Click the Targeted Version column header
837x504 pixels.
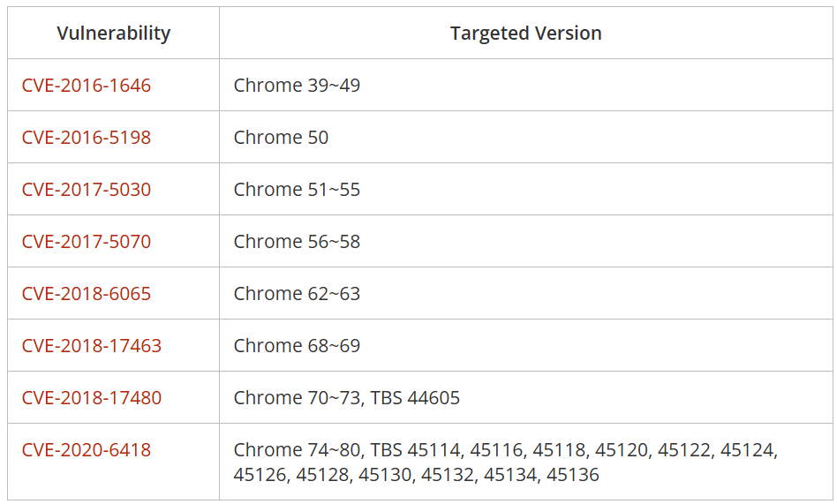525,34
